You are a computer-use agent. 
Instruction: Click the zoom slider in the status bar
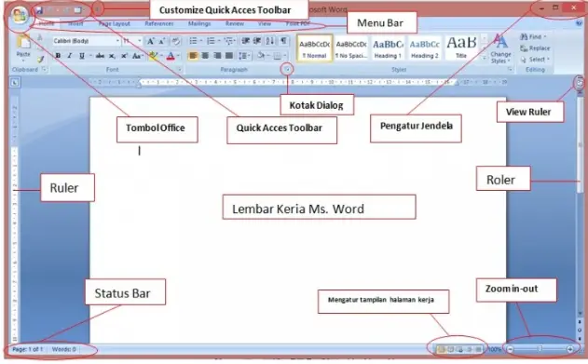coord(540,349)
